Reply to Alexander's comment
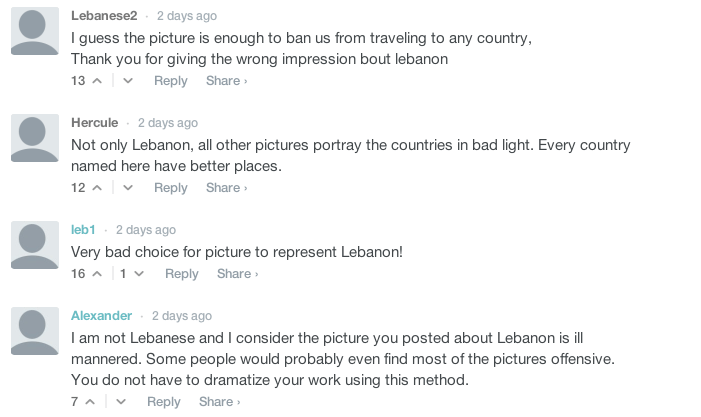Image resolution: width=701 pixels, height=417 pixels. (164, 402)
